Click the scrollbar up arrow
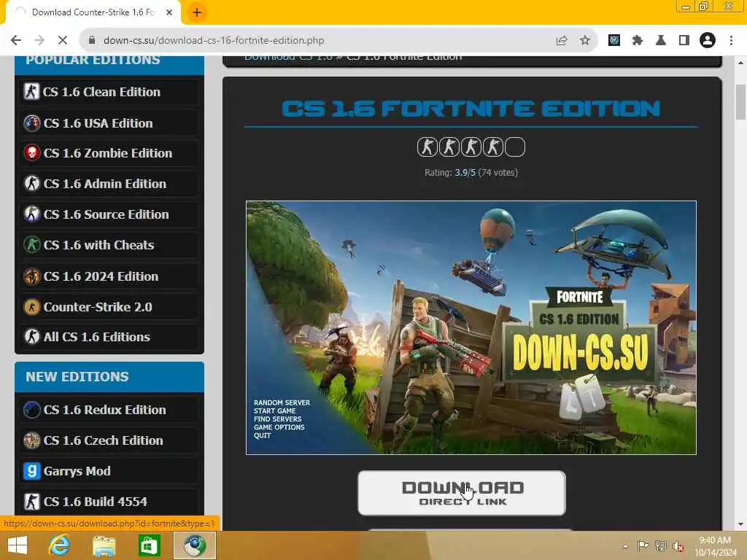The image size is (747, 560). pyautogui.click(x=740, y=63)
